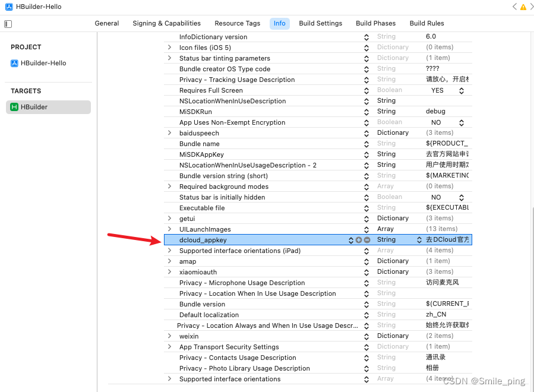Open the General tab
This screenshot has height=392, width=534.
pos(106,23)
